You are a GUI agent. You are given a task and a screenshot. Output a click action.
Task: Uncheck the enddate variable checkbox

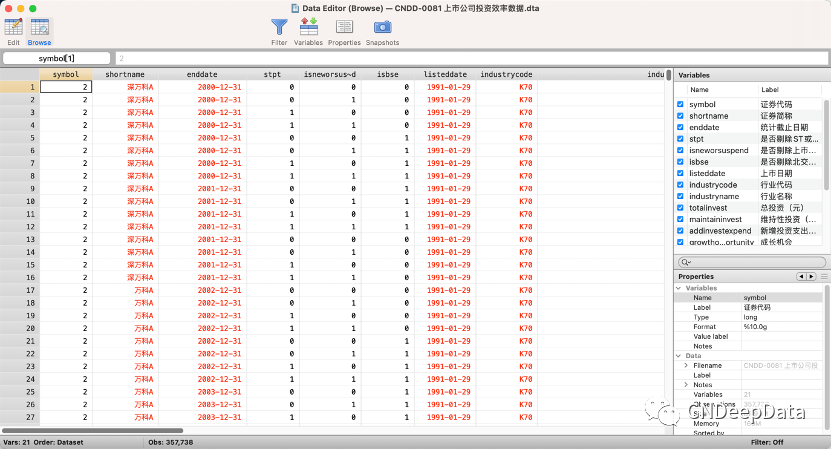pos(680,127)
